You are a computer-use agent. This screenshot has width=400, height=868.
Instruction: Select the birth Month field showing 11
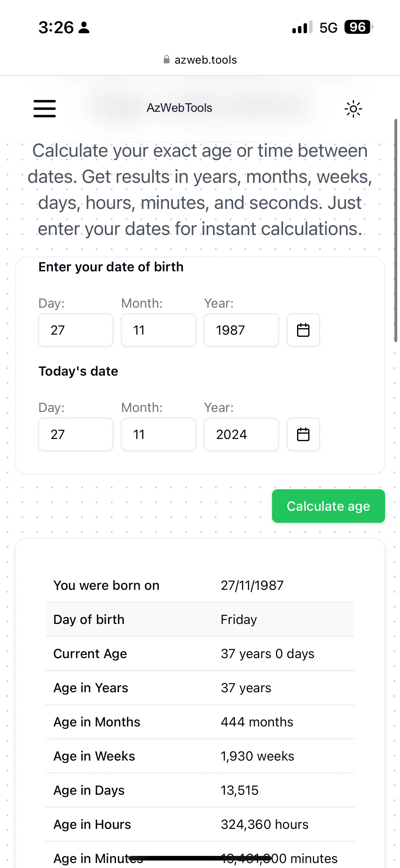pyautogui.click(x=158, y=330)
